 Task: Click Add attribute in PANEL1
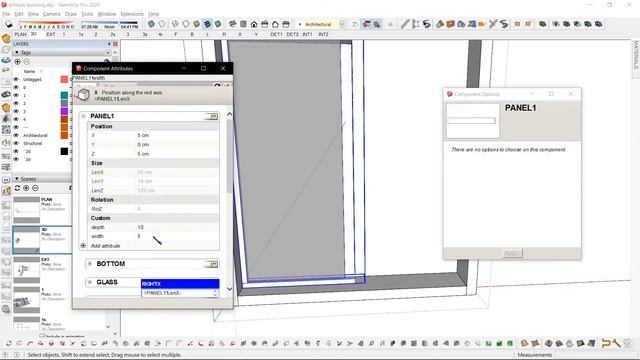pyautogui.click(x=105, y=246)
